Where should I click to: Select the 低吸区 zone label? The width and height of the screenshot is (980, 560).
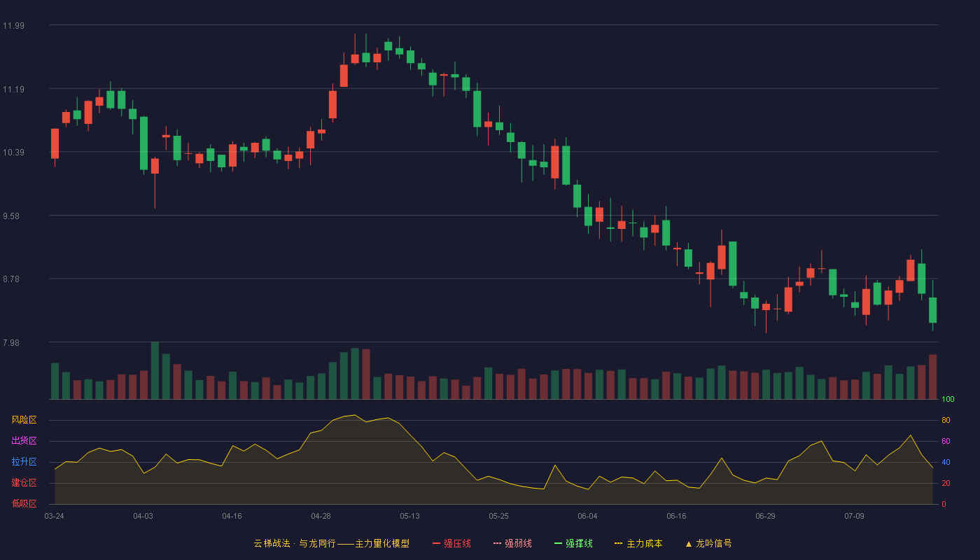tap(24, 503)
